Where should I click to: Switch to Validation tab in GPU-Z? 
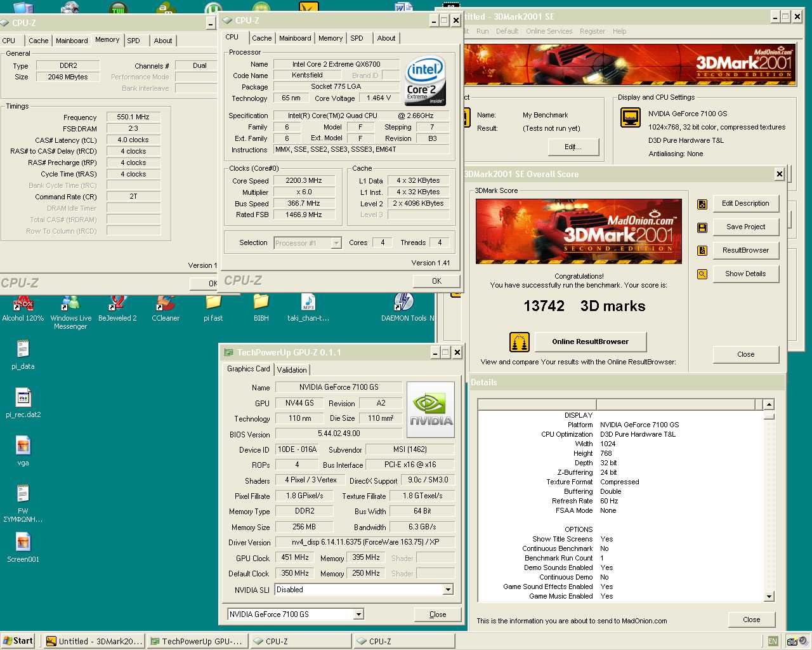pyautogui.click(x=292, y=369)
